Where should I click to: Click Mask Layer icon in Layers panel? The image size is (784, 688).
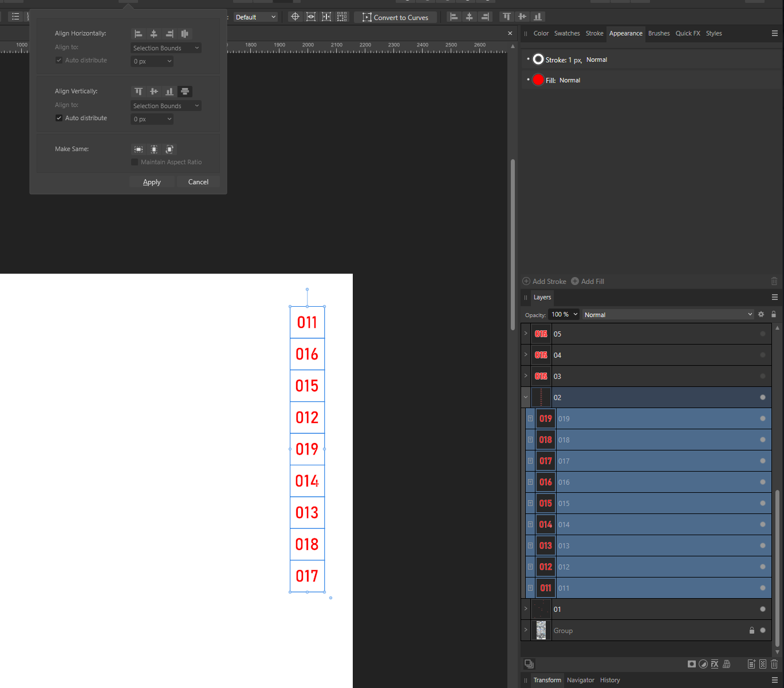(x=692, y=664)
